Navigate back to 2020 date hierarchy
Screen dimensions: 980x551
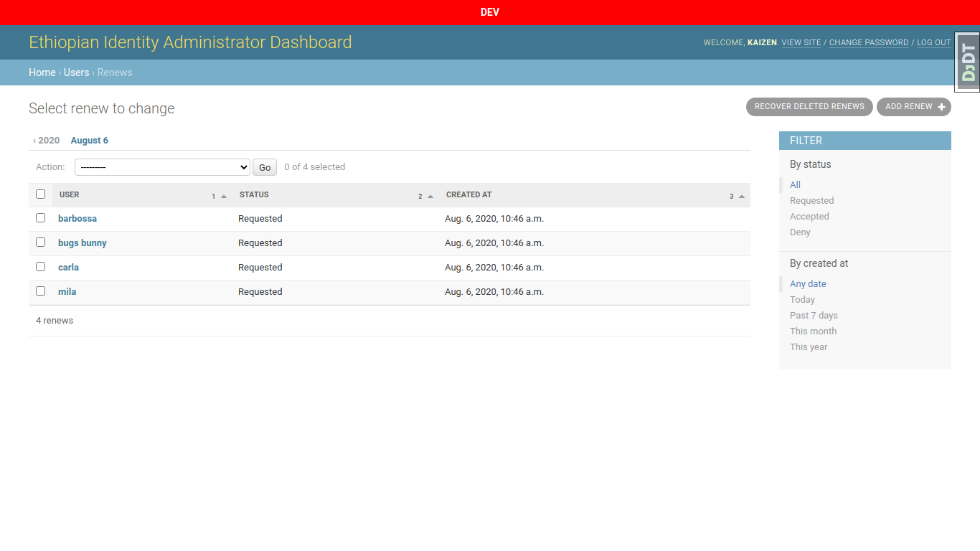click(47, 141)
